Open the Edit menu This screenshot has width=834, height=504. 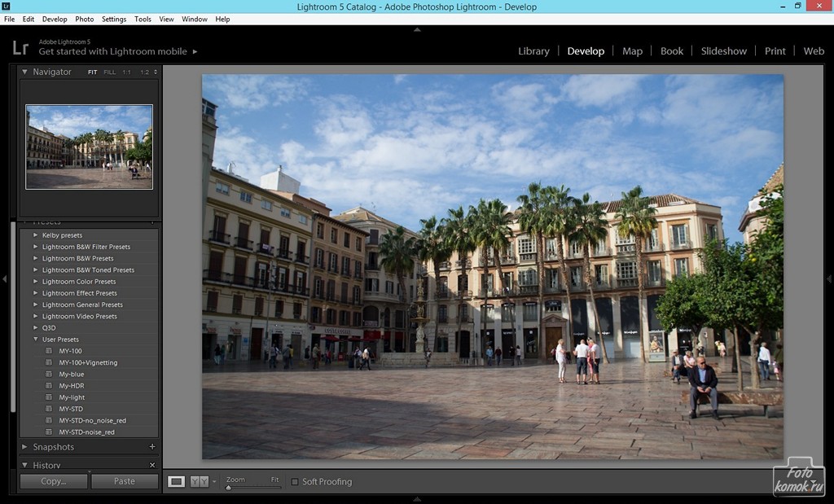[x=29, y=20]
